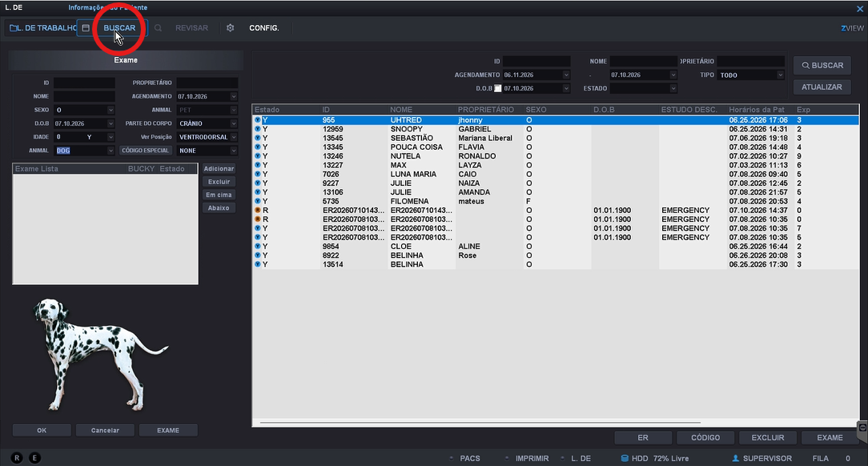Click the ATUALIZAR button
This screenshot has width=868, height=466.
pyautogui.click(x=822, y=87)
